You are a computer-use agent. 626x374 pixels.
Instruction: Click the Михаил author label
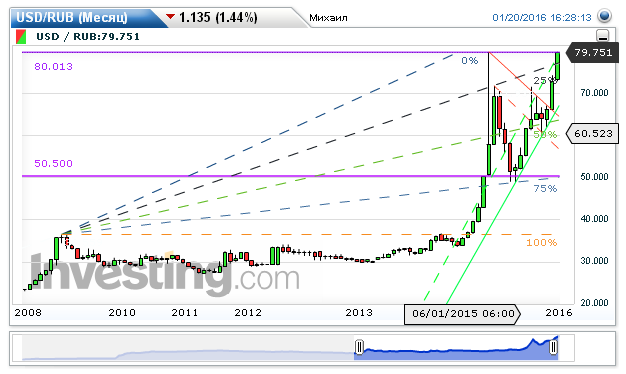coord(328,18)
